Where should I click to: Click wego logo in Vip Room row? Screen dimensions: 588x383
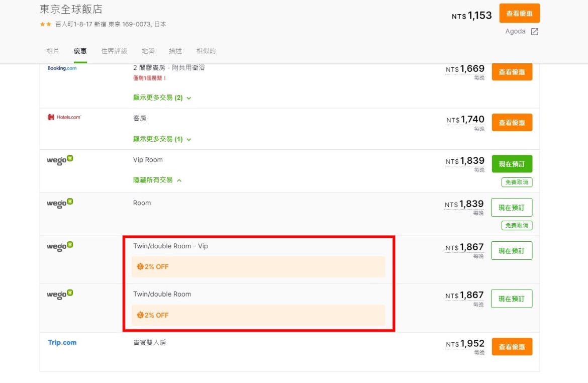(x=60, y=160)
